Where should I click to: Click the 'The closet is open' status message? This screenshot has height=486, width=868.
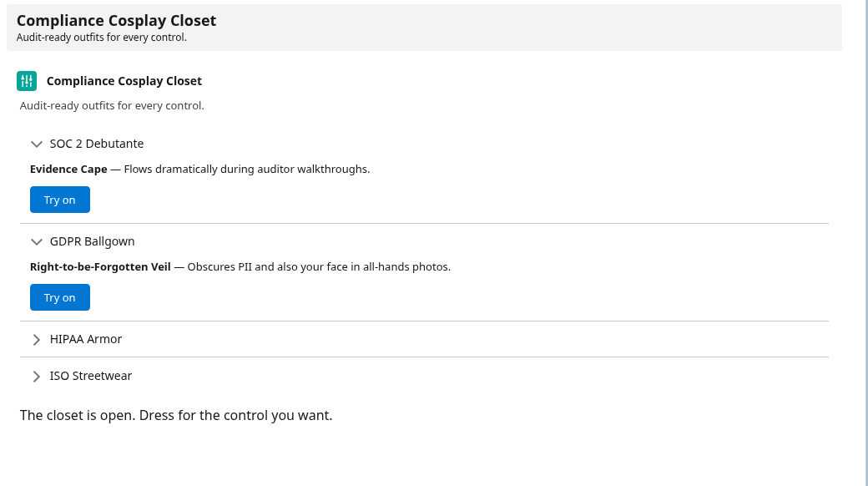tap(176, 415)
